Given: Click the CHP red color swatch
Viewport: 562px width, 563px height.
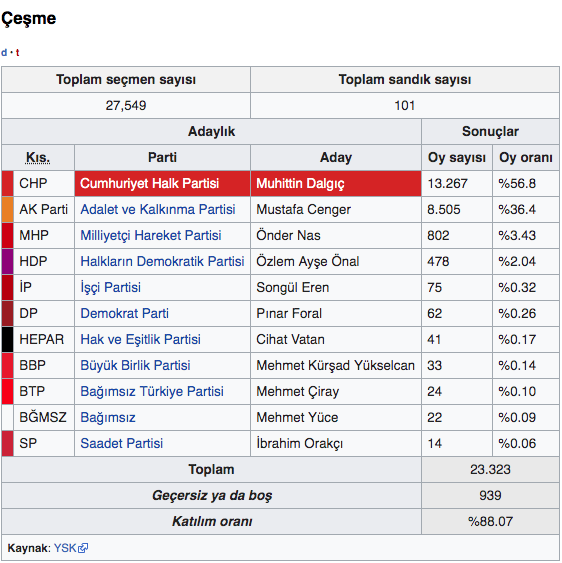Looking at the screenshot, I should (8, 183).
